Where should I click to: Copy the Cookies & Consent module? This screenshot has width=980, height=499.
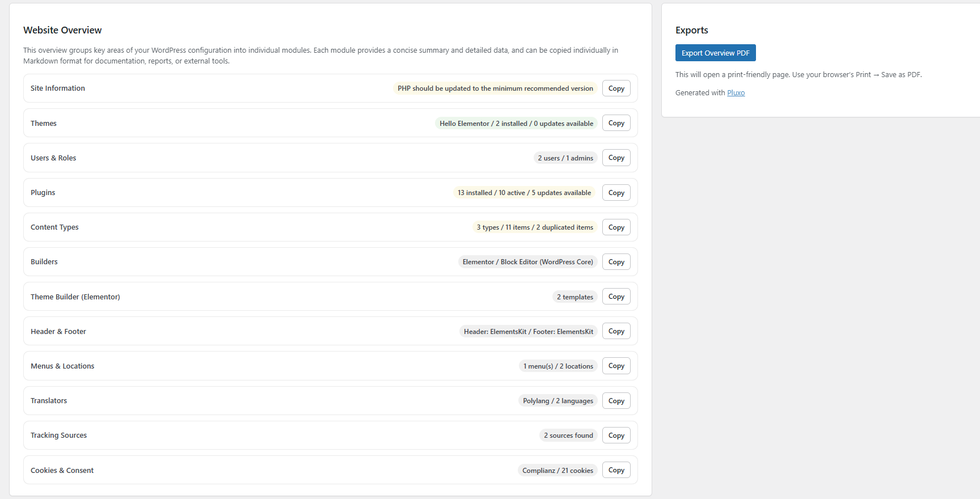click(x=616, y=470)
